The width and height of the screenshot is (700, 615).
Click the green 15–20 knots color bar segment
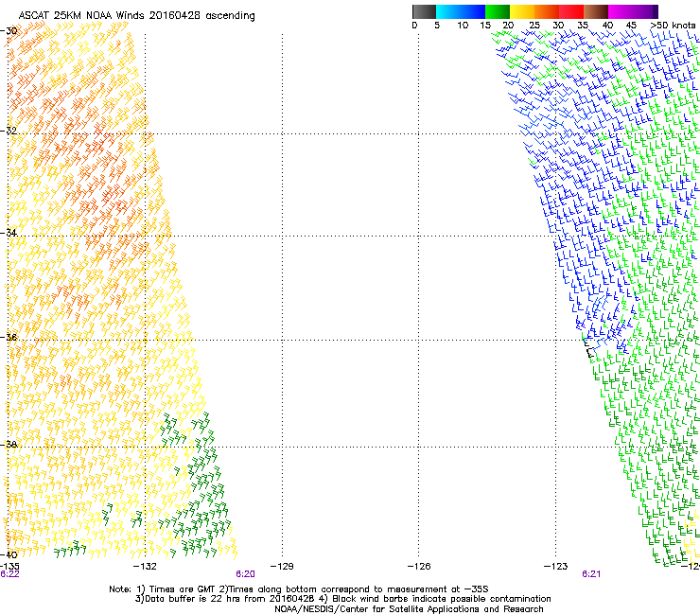[x=498, y=11]
